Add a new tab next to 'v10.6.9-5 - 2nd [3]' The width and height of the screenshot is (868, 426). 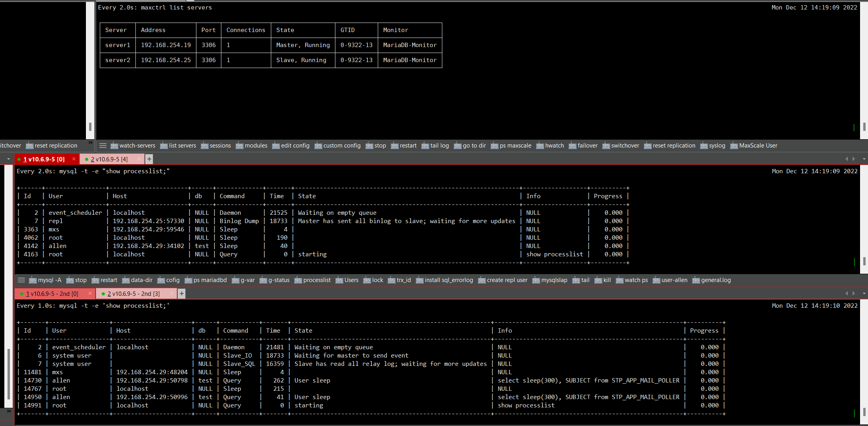[181, 294]
